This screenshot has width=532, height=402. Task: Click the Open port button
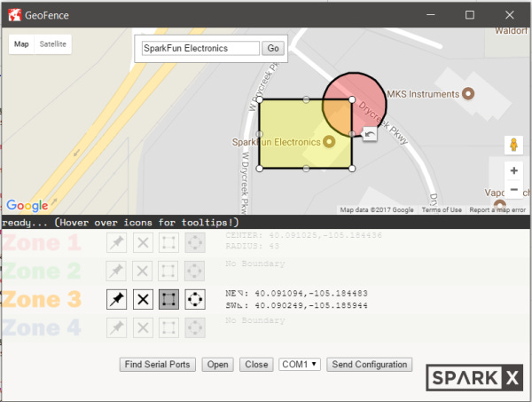coord(218,365)
